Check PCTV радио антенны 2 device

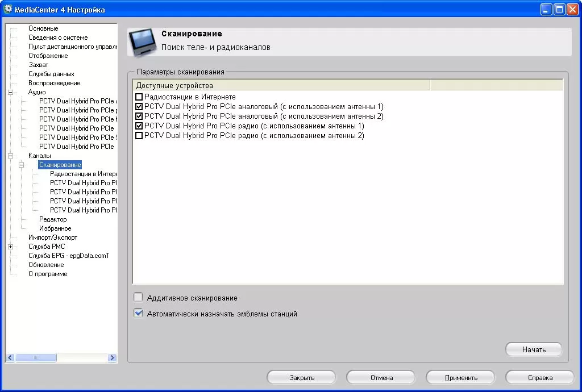tap(139, 136)
